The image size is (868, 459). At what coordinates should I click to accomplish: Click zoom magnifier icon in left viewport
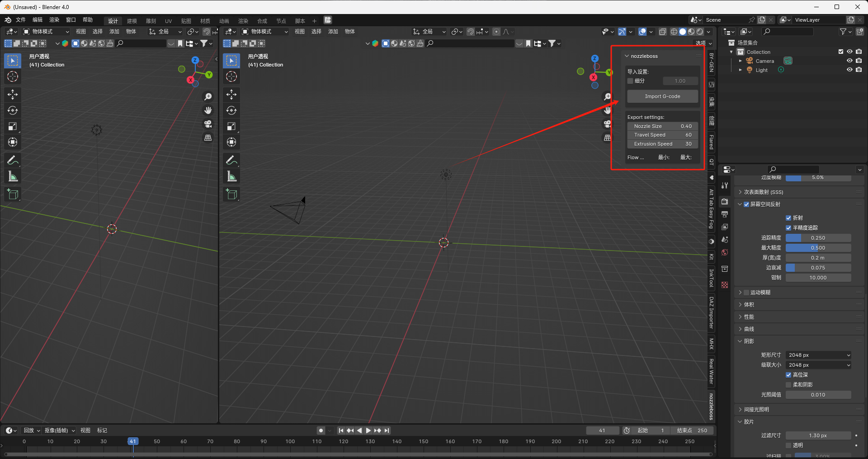click(208, 97)
